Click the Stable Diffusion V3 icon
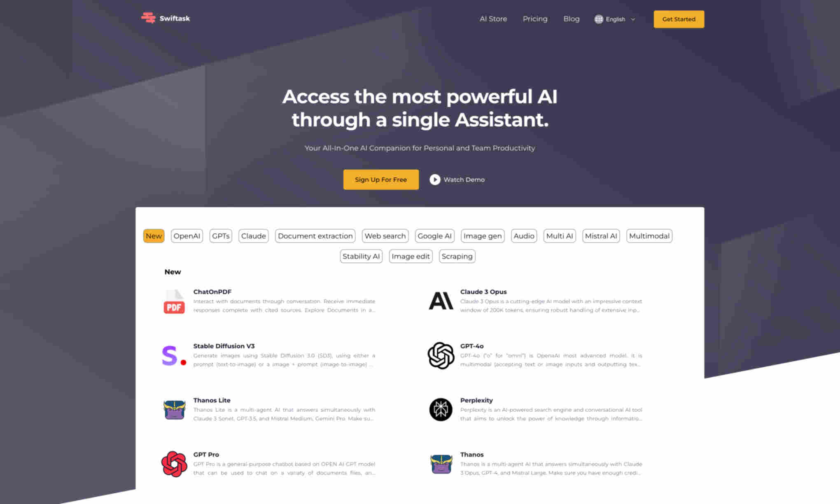Screen dimensions: 840x504 pyautogui.click(x=173, y=355)
